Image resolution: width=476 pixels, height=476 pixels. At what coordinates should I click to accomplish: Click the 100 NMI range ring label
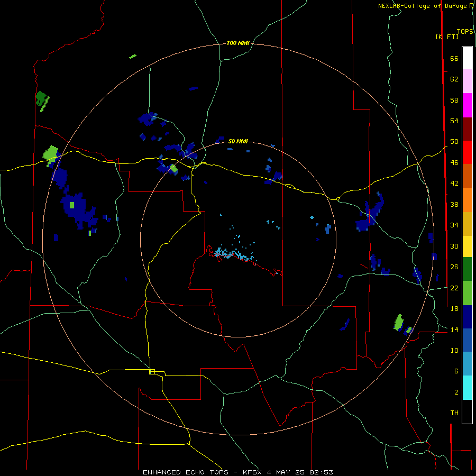(238, 43)
